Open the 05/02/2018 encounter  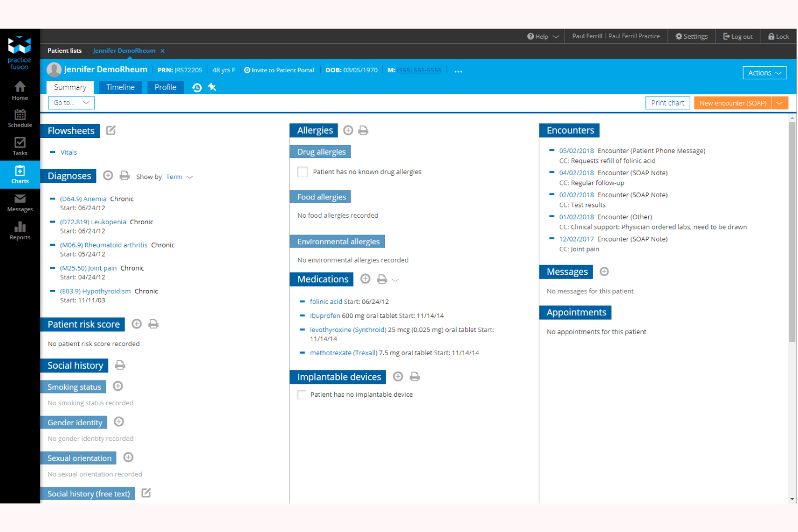[576, 151]
